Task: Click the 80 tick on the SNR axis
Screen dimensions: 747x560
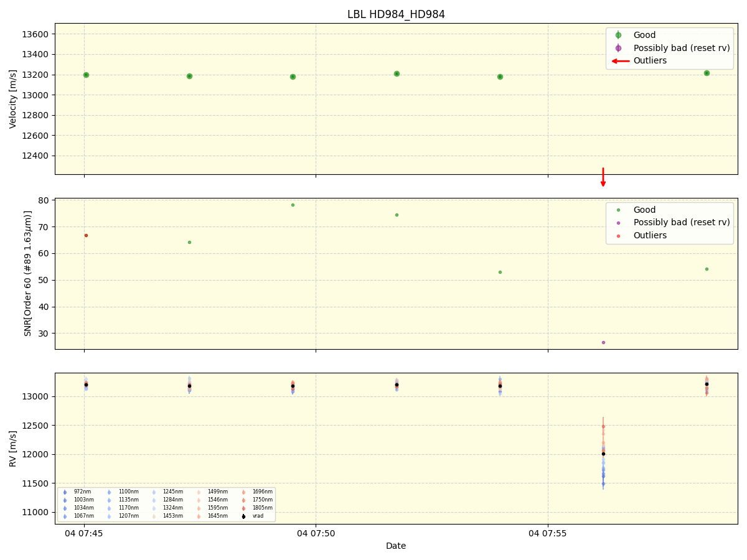Action: [44, 200]
